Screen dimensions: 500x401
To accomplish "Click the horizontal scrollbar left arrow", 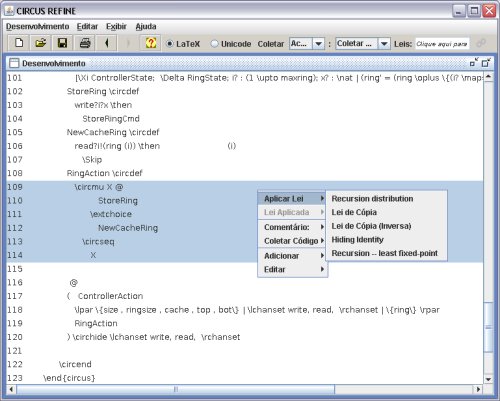I will 12,389.
